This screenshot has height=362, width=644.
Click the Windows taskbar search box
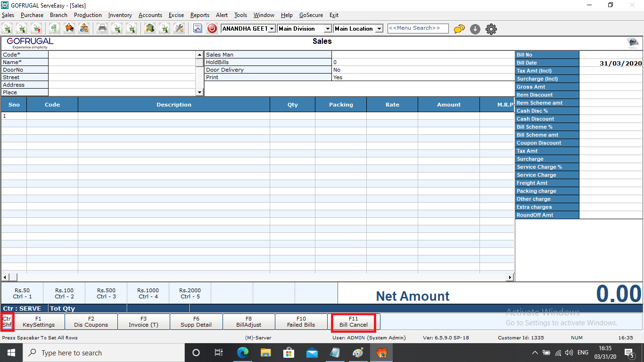(x=103, y=353)
